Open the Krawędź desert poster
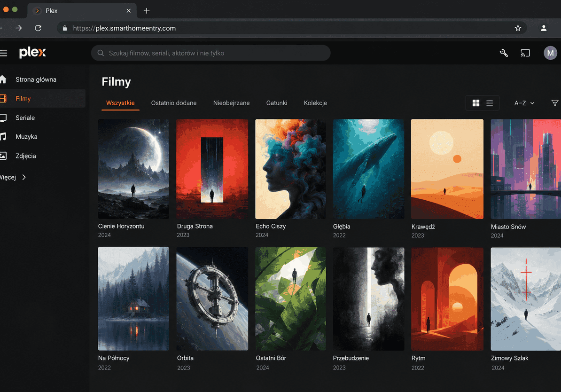 (x=447, y=169)
